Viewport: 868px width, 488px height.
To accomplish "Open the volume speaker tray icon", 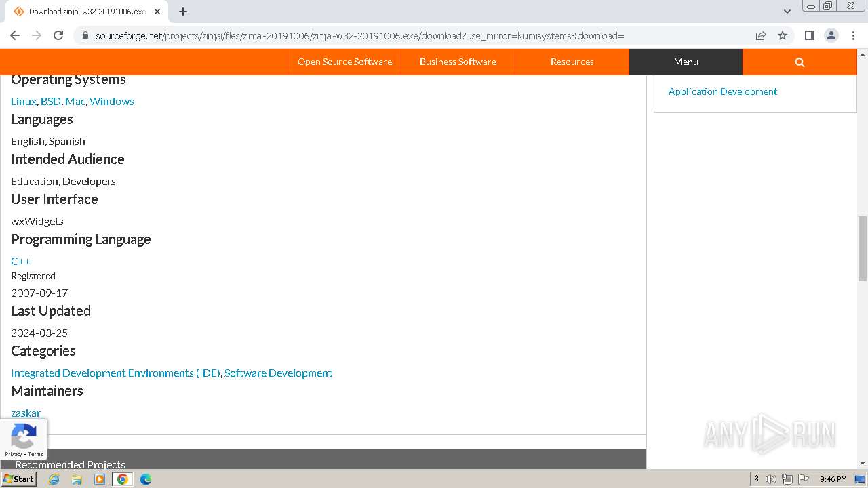I will coord(771,479).
